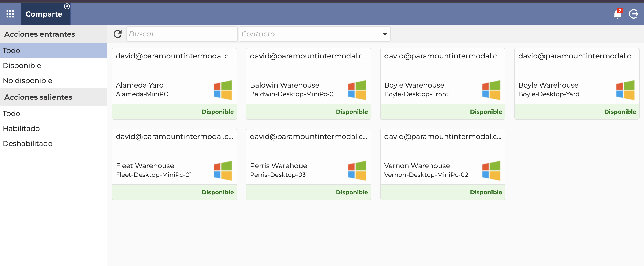This screenshot has width=644, height=266.
Task: Click the logout icon
Action: pos(633,14)
